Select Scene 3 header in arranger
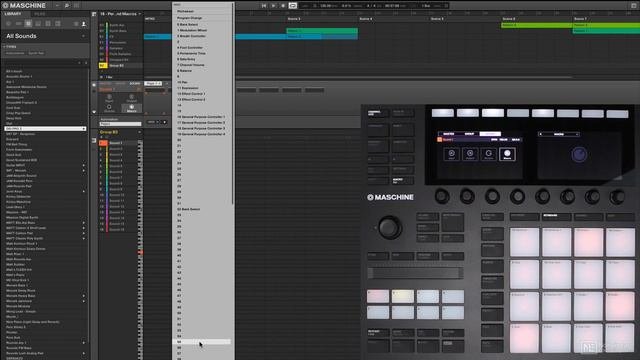This screenshot has height=360, width=640. pyautogui.click(x=294, y=19)
